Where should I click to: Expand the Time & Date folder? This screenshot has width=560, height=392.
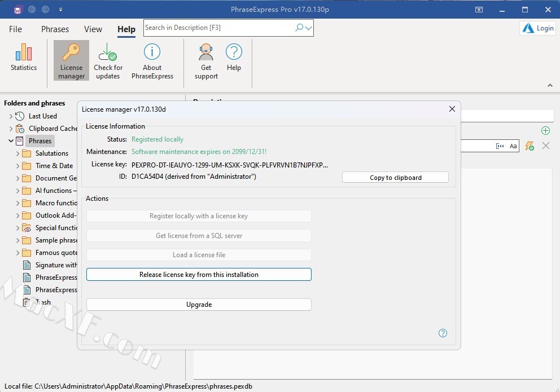tap(17, 166)
